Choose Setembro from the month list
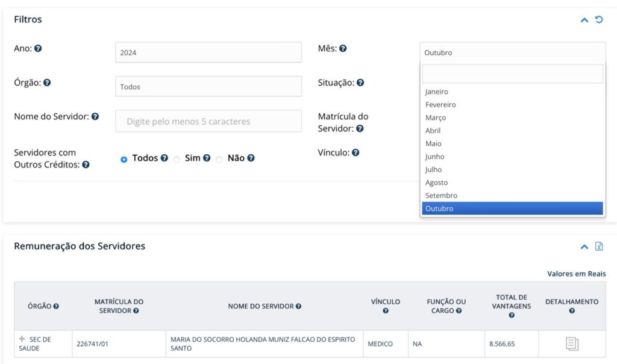This screenshot has width=617, height=364. tap(441, 195)
